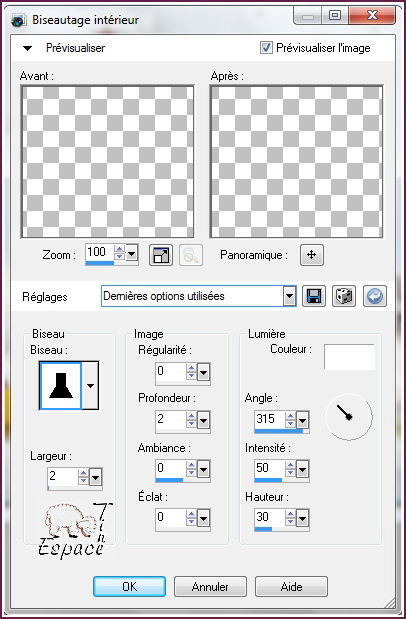The height and width of the screenshot is (619, 406).
Task: Click the fit-to-window zoom icon
Action: pos(161,255)
